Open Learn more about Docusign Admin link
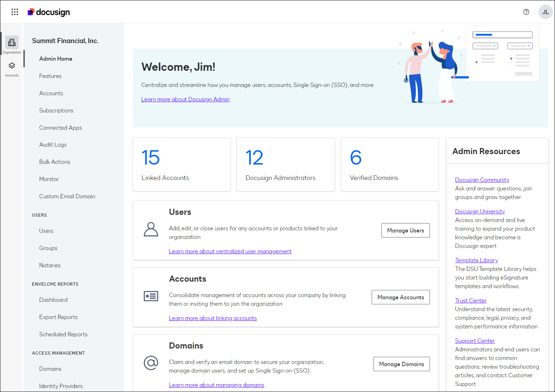 (x=185, y=99)
